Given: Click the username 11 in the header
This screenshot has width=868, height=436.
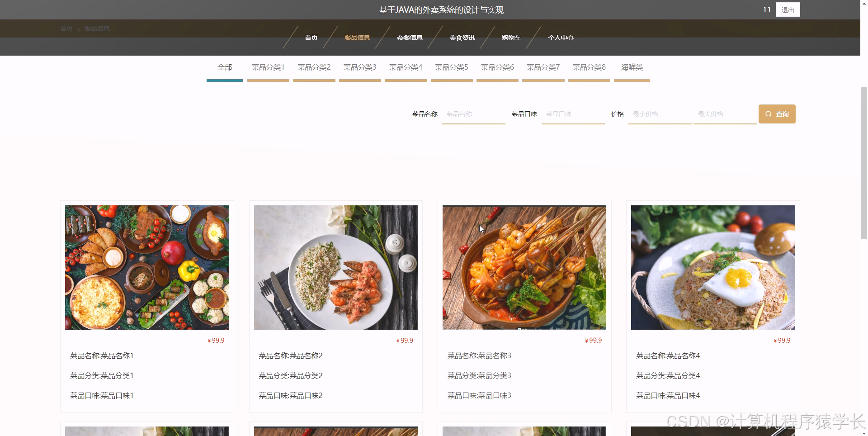Looking at the screenshot, I should (767, 9).
